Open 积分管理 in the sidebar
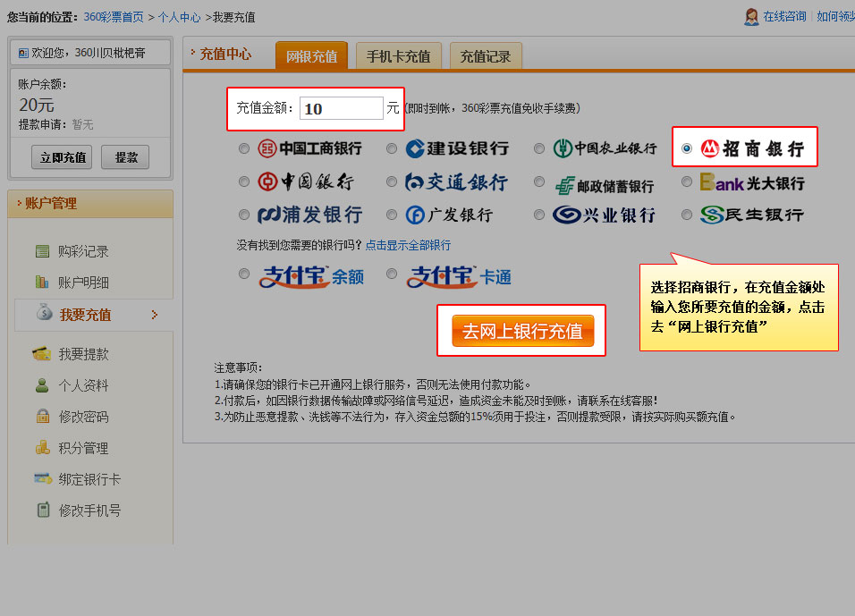The width and height of the screenshot is (855, 616). (83, 448)
